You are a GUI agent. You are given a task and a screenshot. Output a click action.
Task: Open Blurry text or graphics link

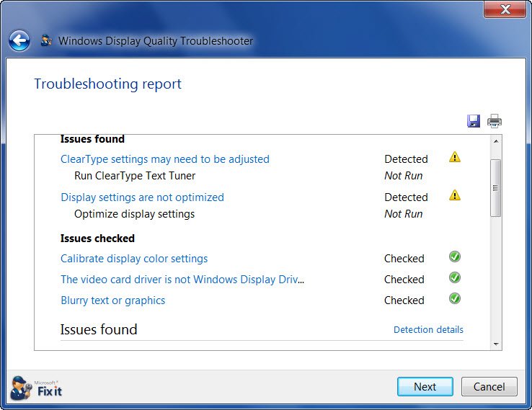(x=112, y=300)
